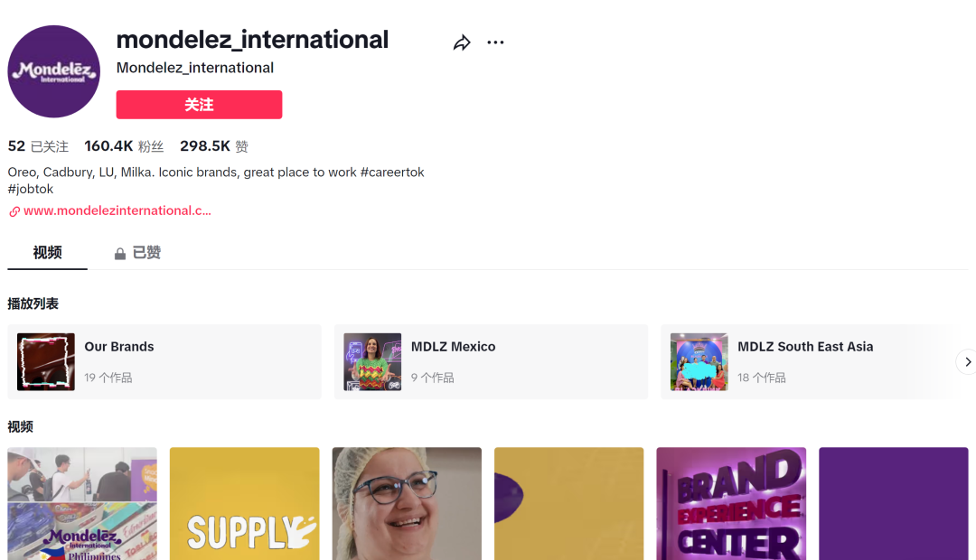976x560 pixels.
Task: Play the video of smiling woman with glasses
Action: (406, 503)
